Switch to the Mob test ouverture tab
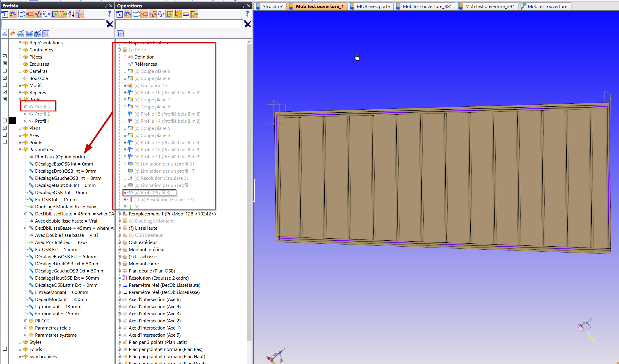 click(545, 6)
